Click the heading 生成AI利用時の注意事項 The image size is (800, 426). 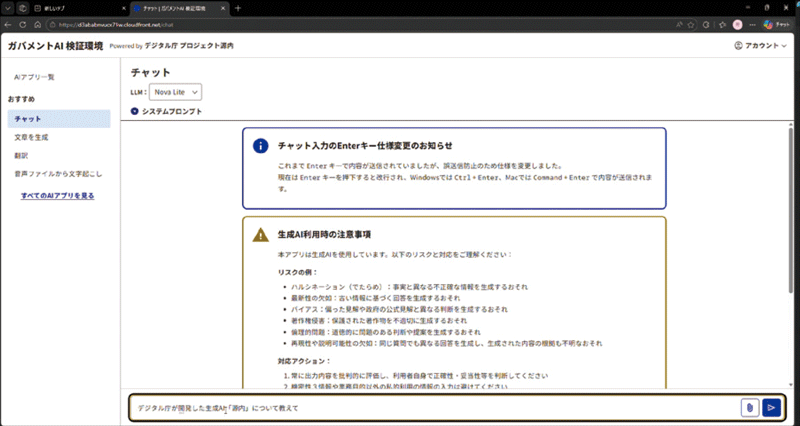click(324, 235)
